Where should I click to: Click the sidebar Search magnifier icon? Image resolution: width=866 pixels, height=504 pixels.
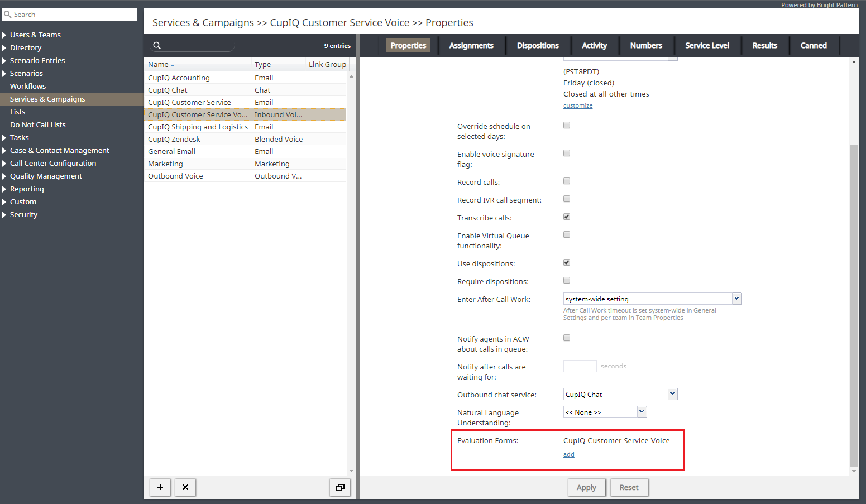8,15
